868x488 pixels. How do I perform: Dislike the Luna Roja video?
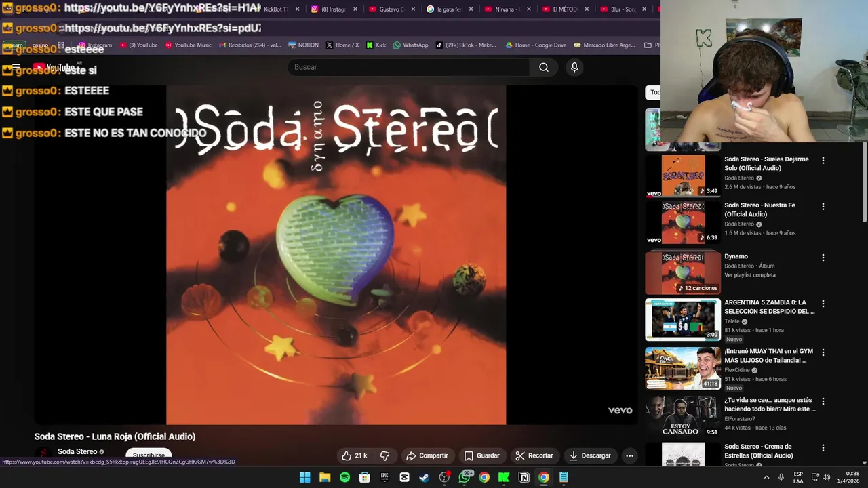(384, 455)
